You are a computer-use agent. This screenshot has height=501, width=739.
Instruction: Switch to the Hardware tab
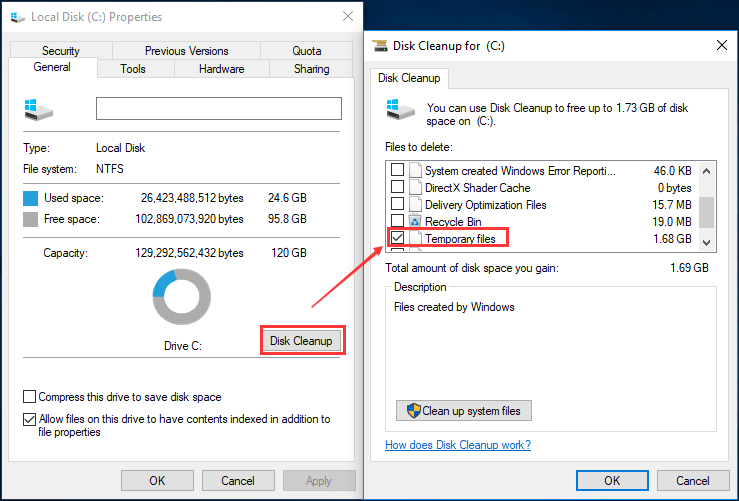(x=221, y=69)
